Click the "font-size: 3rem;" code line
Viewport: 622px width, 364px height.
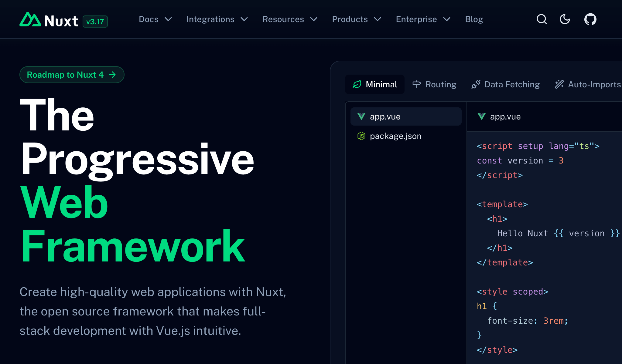528,321
